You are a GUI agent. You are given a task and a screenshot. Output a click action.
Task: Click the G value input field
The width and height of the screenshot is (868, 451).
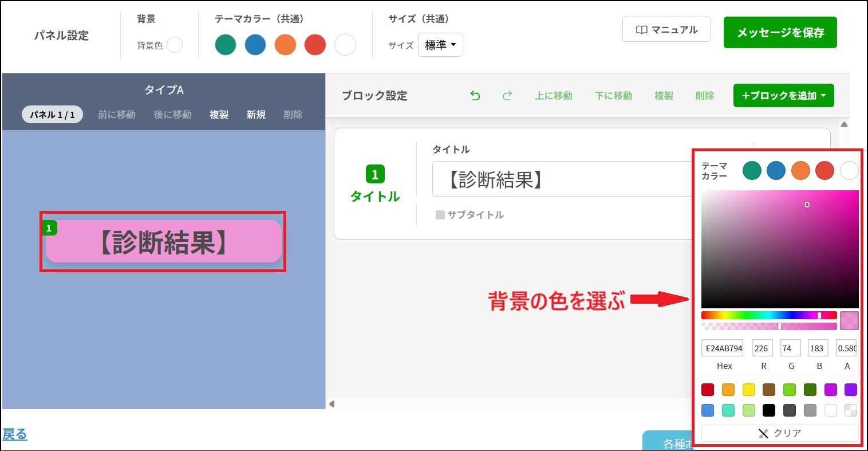click(790, 348)
